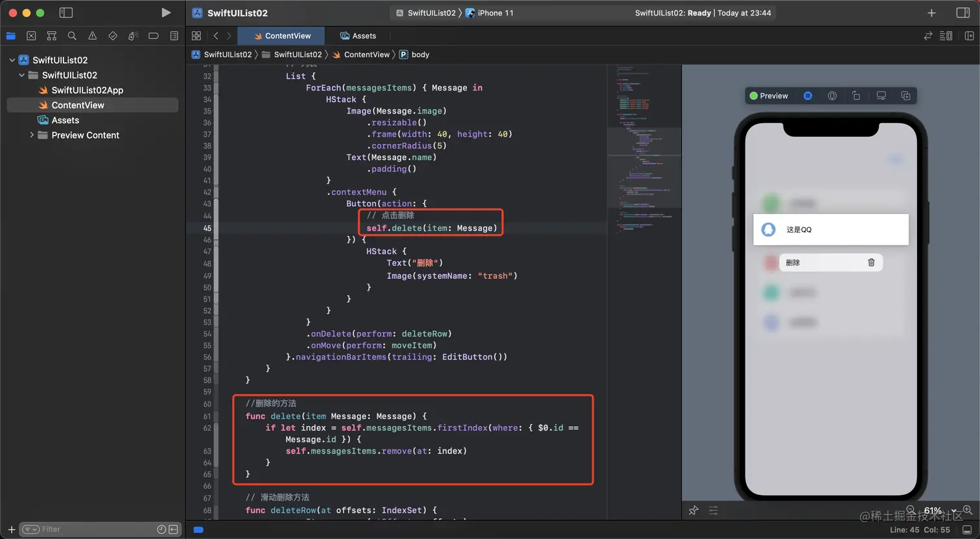Tap the trash icon in preview menu
The width and height of the screenshot is (980, 539).
click(x=871, y=263)
